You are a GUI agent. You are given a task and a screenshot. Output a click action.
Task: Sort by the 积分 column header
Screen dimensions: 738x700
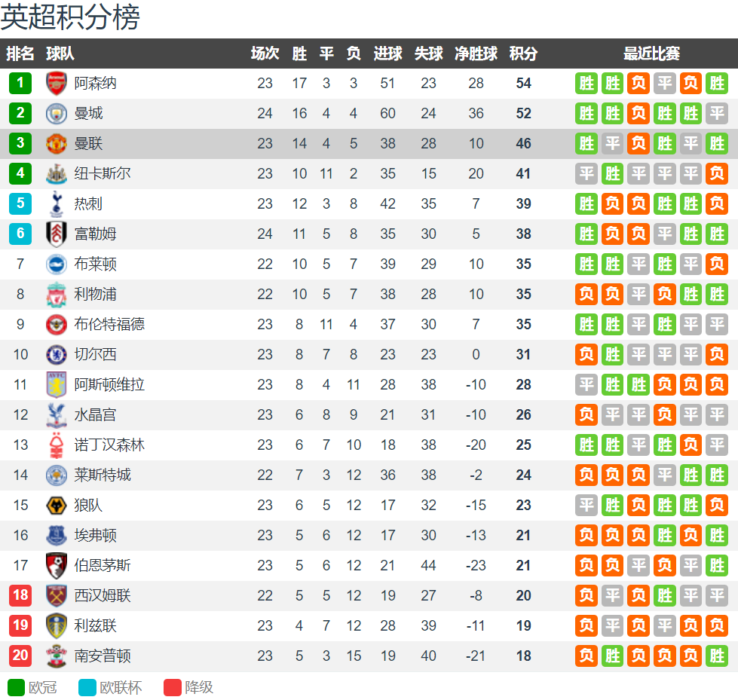tap(523, 53)
